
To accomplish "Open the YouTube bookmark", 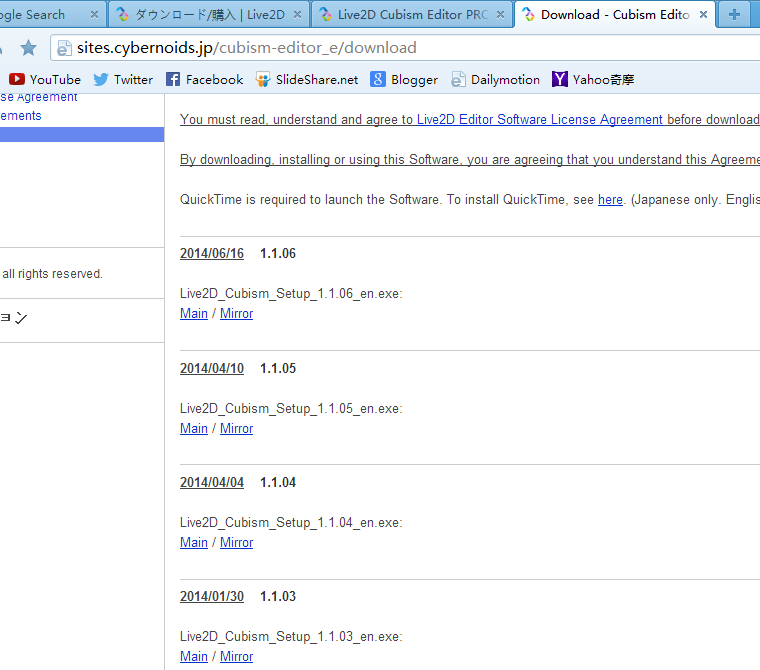I will point(45,80).
